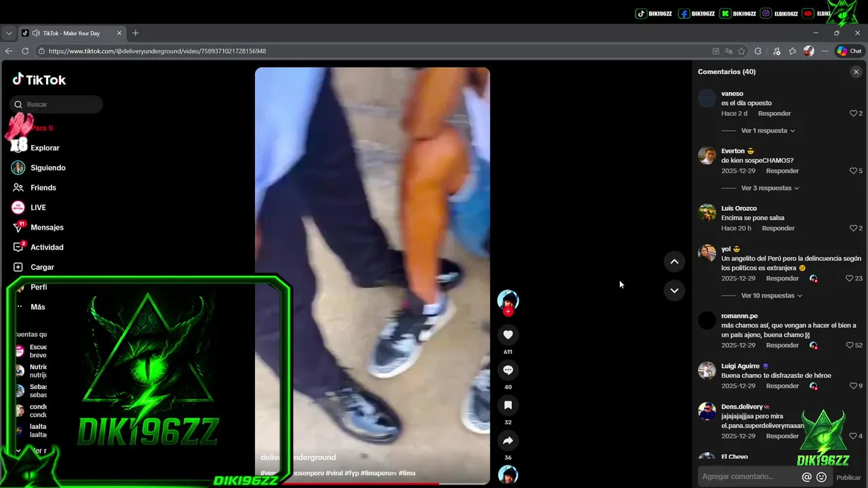This screenshot has height=488, width=868.
Task: Expand Ver 1 respuesta under vaneso
Action: pos(768,131)
